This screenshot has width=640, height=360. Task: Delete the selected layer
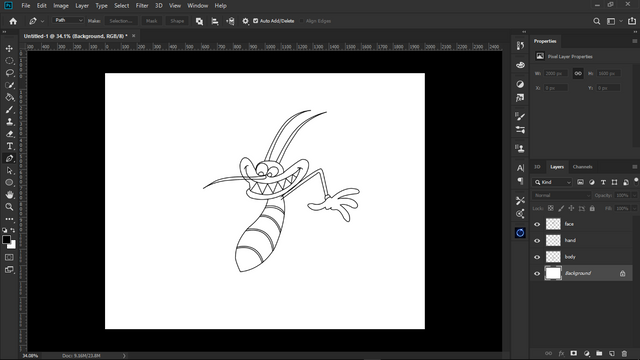pos(624,353)
